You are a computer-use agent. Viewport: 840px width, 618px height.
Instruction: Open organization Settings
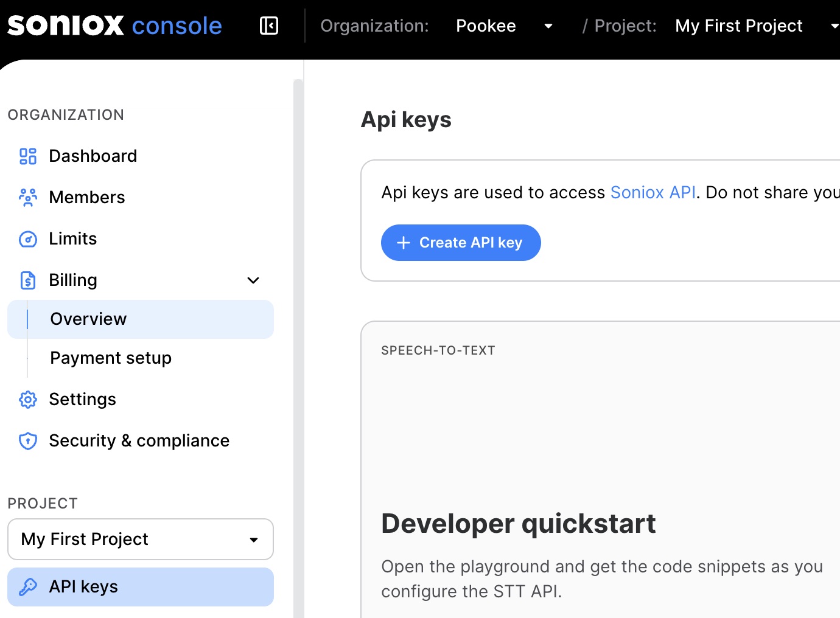pyautogui.click(x=141, y=400)
